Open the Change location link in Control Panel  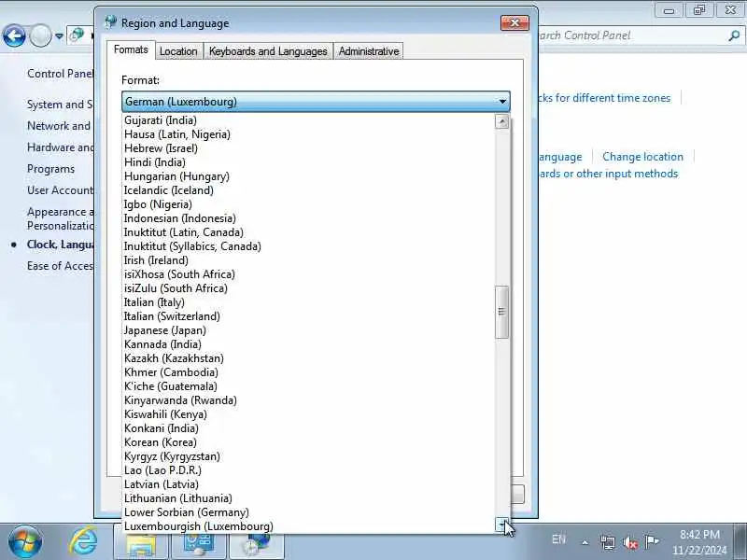point(642,157)
